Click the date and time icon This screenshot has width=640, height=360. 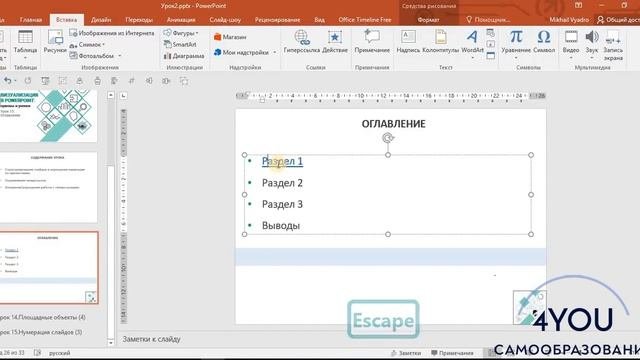point(491,33)
